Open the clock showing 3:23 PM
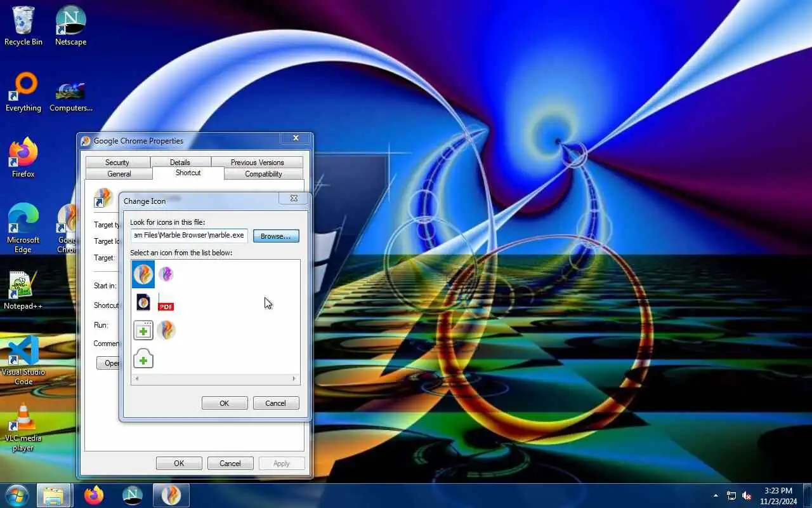Image resolution: width=812 pixels, height=508 pixels. 778,496
